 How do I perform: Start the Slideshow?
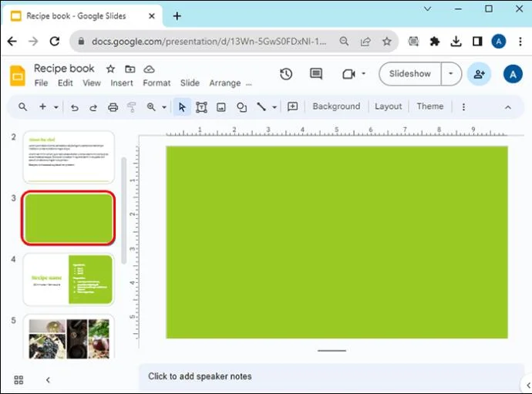410,74
